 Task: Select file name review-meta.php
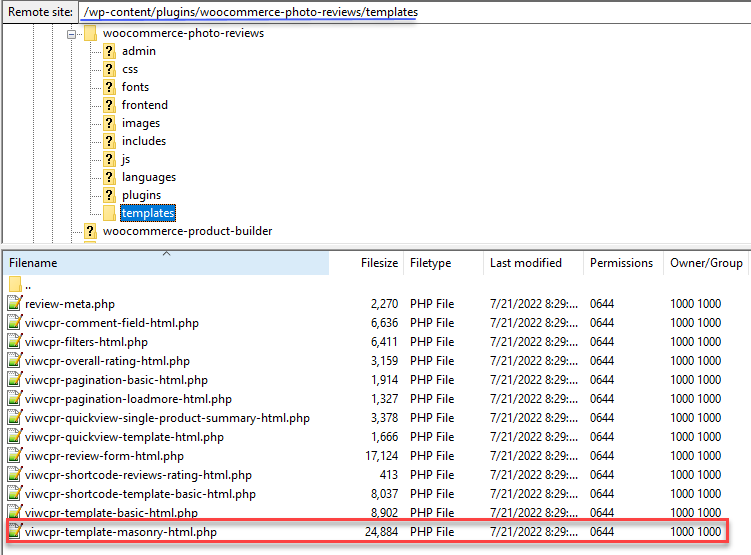click(70, 304)
